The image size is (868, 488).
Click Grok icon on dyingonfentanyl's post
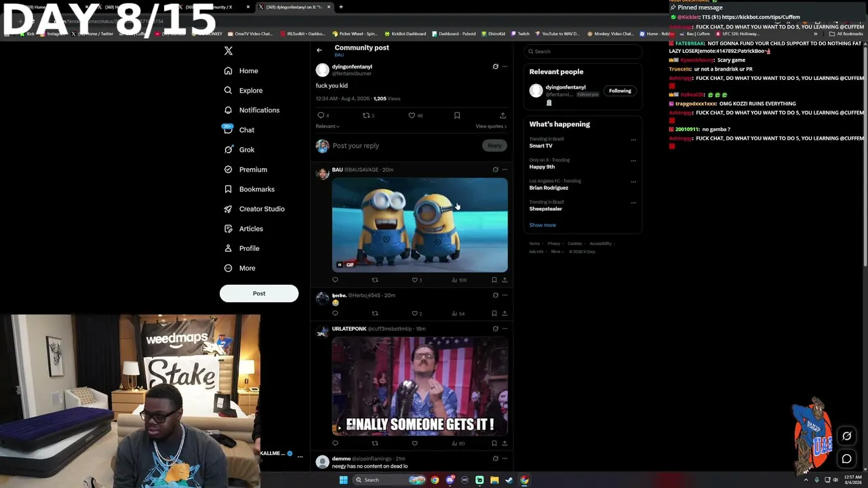[495, 66]
